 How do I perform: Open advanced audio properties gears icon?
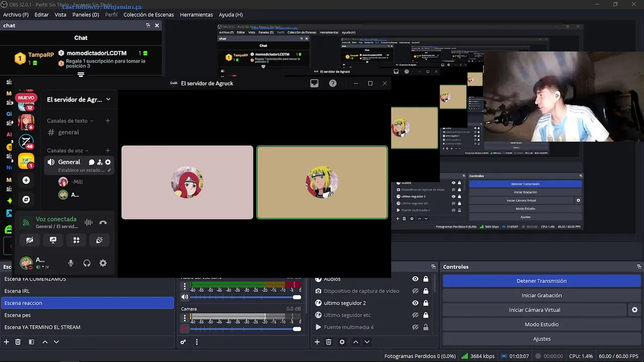click(183, 342)
